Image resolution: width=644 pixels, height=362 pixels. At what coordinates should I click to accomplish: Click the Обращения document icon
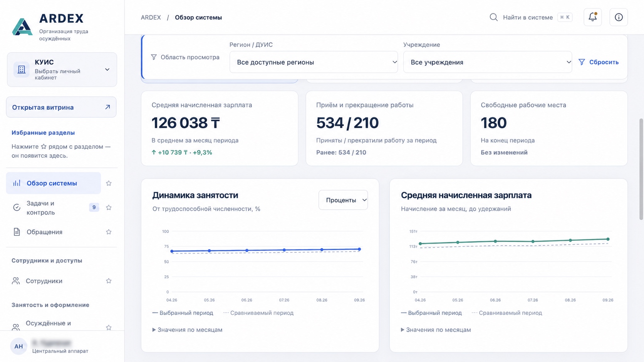pyautogui.click(x=17, y=232)
